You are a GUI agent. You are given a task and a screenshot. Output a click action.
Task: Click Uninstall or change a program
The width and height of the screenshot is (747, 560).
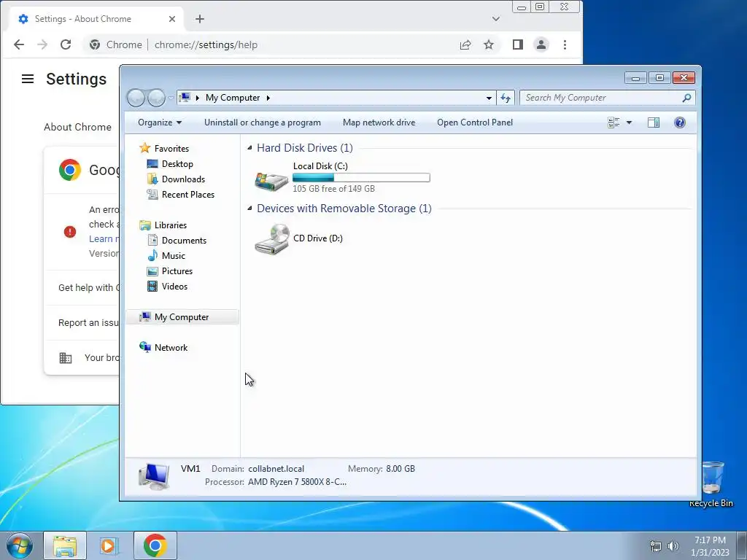tap(263, 122)
